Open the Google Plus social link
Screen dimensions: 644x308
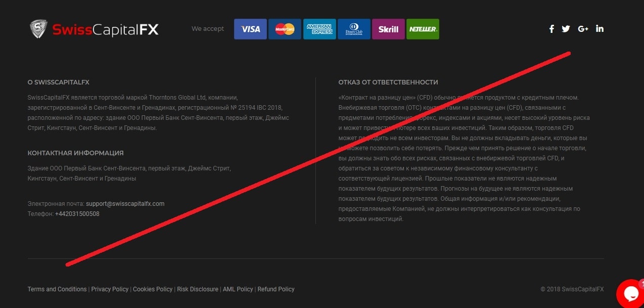[x=583, y=29]
